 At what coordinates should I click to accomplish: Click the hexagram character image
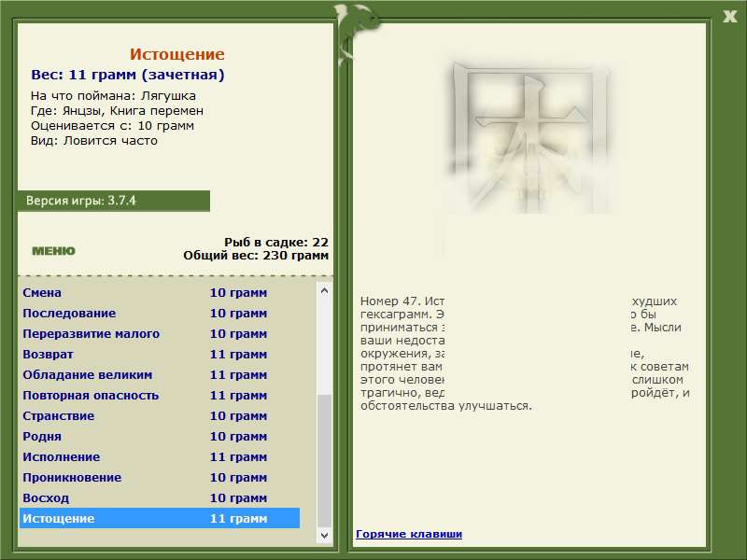[530, 139]
